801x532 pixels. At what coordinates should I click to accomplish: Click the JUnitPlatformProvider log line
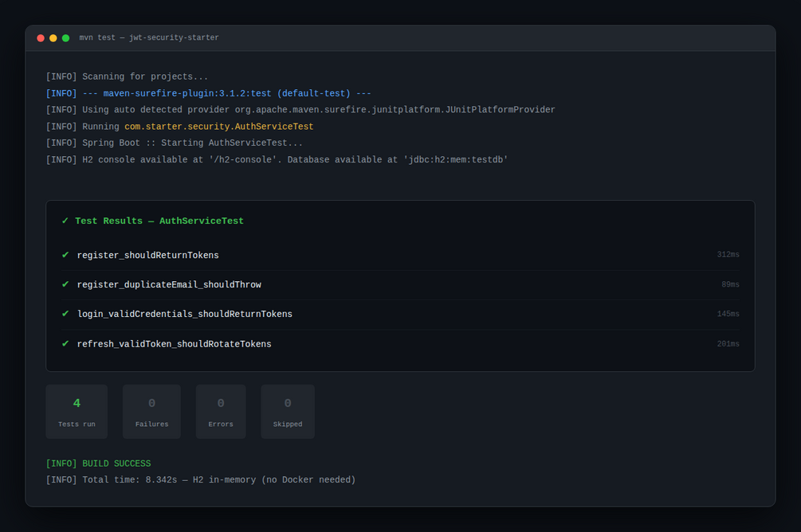(x=300, y=110)
